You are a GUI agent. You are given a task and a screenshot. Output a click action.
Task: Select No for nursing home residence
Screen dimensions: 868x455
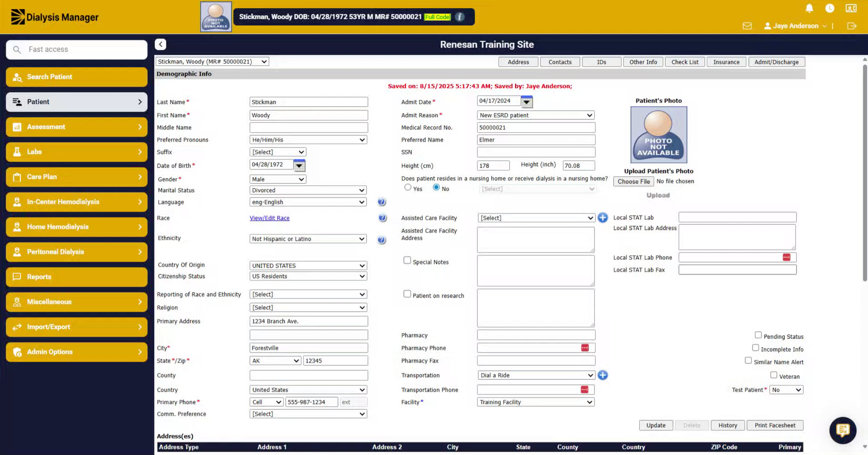(436, 188)
